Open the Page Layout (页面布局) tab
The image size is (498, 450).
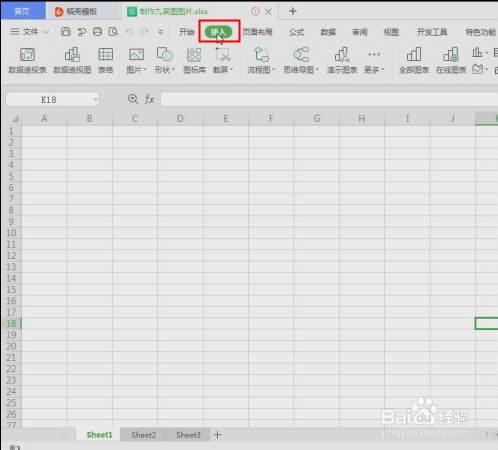coord(257,32)
